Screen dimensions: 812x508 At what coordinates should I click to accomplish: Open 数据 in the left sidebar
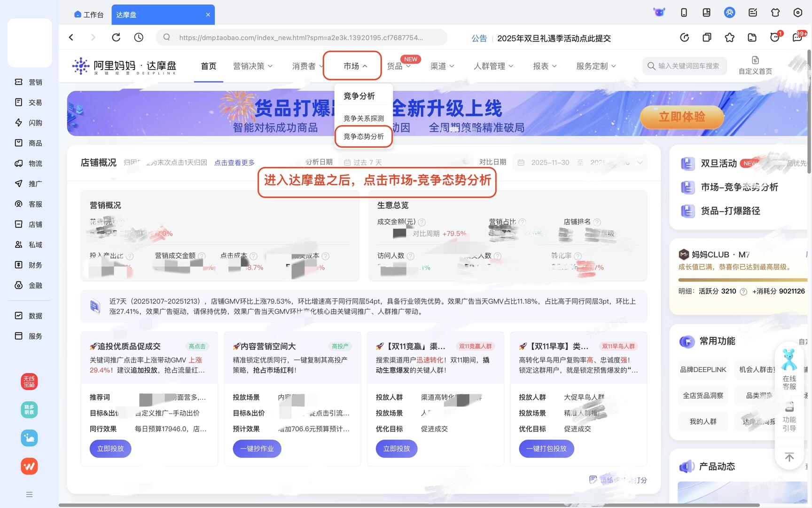(x=29, y=316)
